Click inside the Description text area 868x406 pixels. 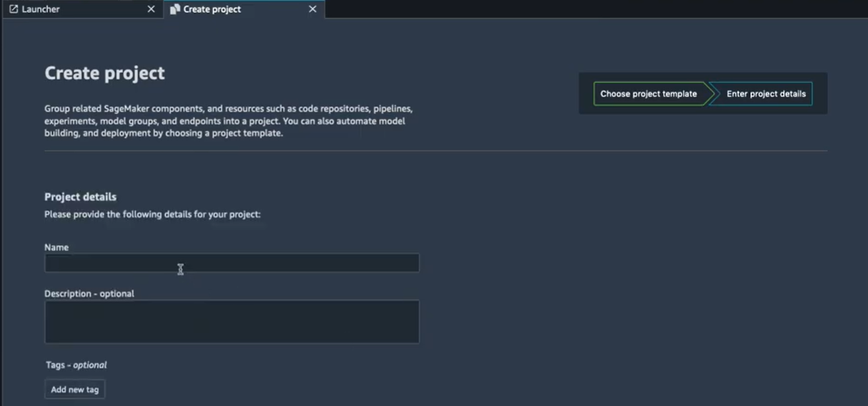(232, 321)
